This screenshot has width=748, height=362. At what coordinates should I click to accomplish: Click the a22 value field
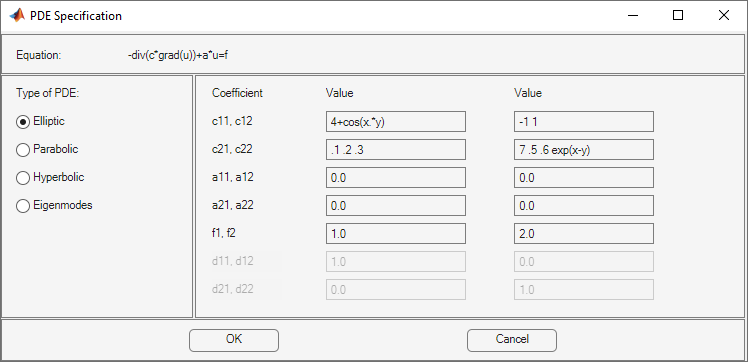pos(584,206)
